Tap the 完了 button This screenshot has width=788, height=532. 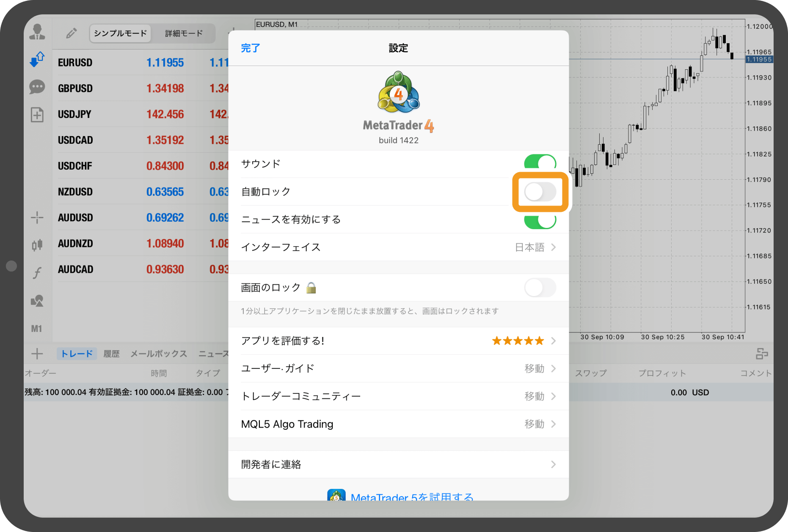point(250,48)
